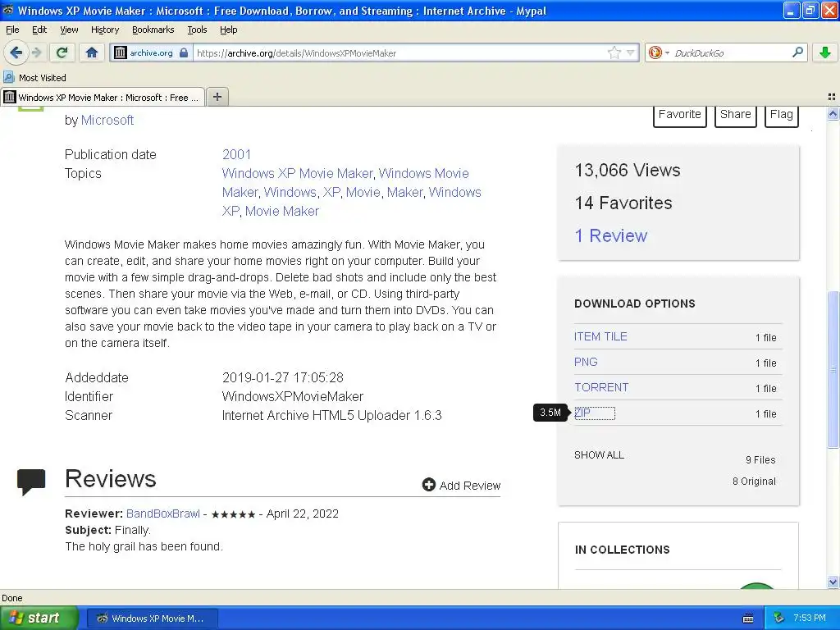Viewport: 840px width, 630px height.
Task: Click the DuckDuckGo search field
Action: coord(729,53)
